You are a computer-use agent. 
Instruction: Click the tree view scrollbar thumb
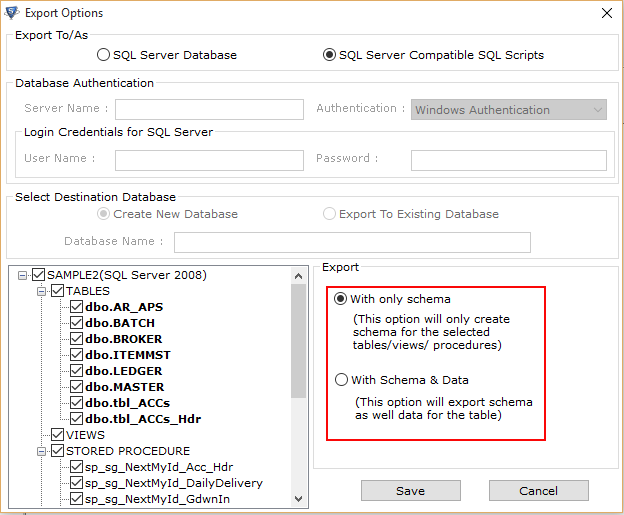[298, 341]
